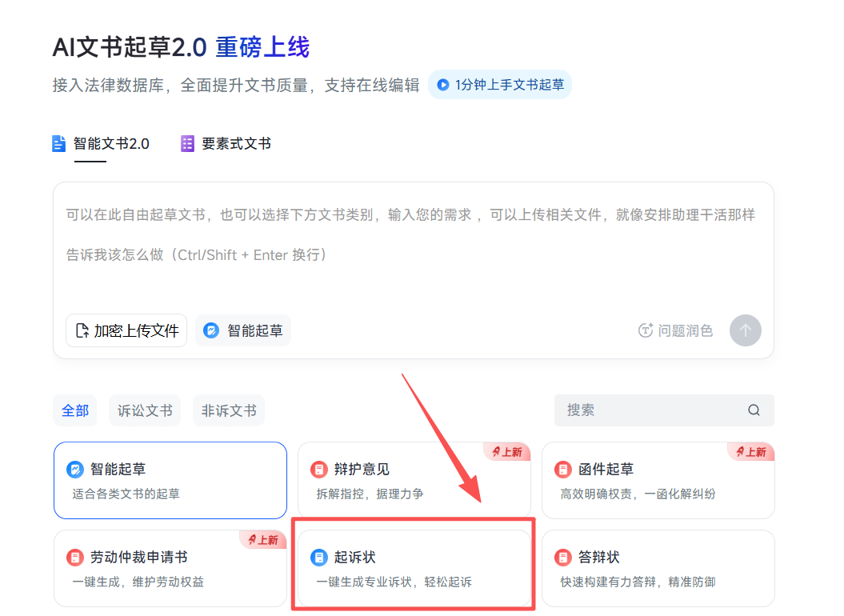Click the red icon on 劳动仲裁申请书 card
Viewport: 844px width, 616px height.
click(75, 558)
